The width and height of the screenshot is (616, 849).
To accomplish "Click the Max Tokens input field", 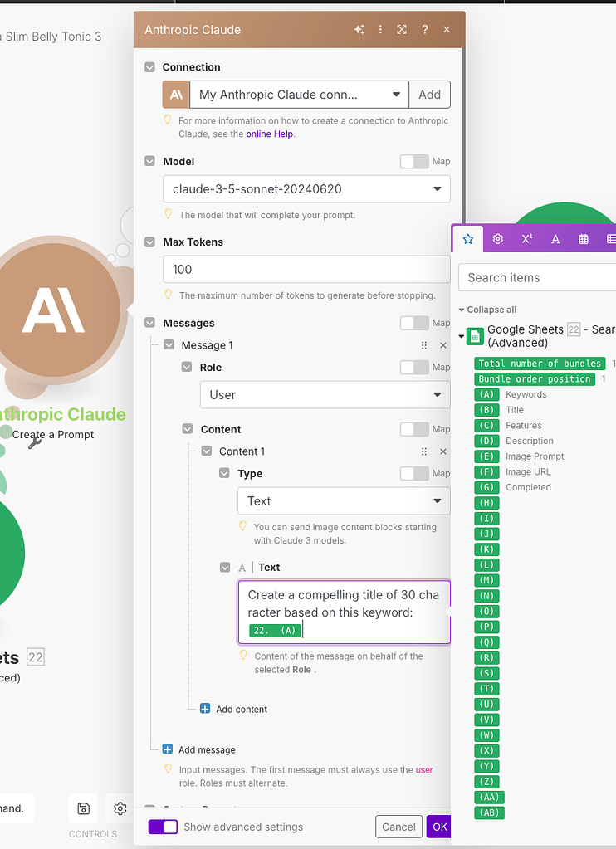I will pos(306,270).
